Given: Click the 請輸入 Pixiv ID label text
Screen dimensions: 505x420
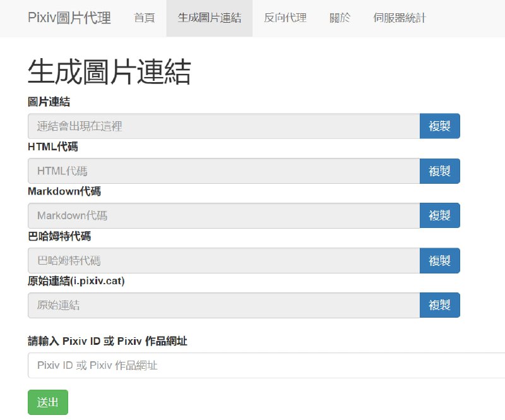Looking at the screenshot, I should (x=107, y=341).
